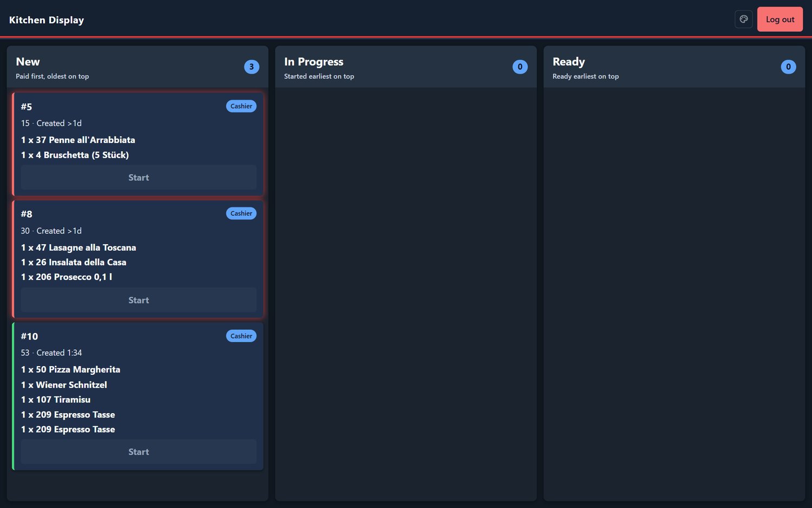812x508 pixels.
Task: Click the Ready column count badge
Action: coord(789,67)
